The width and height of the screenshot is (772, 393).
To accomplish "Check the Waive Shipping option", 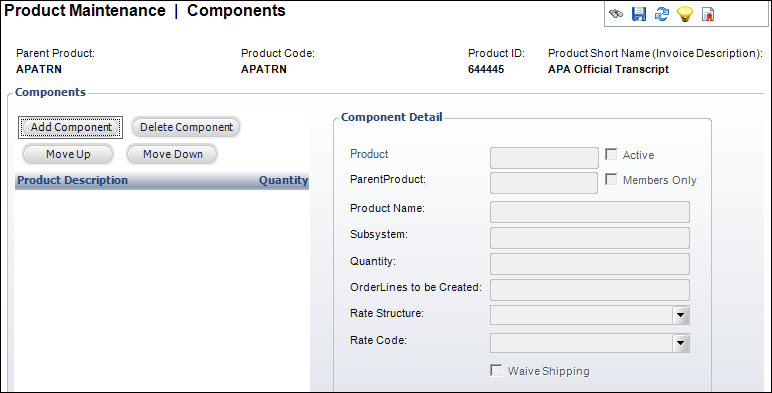I will [496, 370].
